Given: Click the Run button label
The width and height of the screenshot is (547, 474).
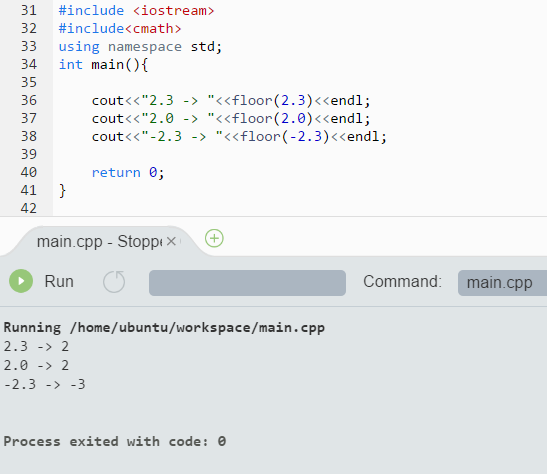Looking at the screenshot, I should [59, 281].
